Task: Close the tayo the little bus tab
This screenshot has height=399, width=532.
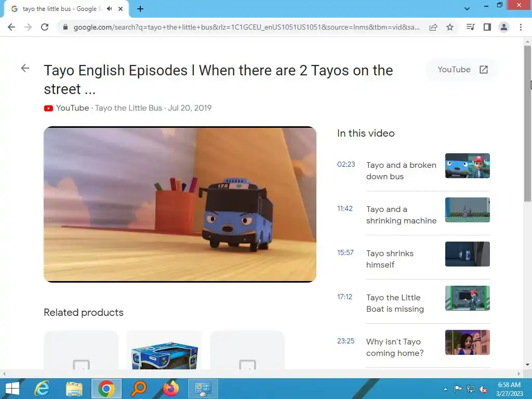Action: 121,9
